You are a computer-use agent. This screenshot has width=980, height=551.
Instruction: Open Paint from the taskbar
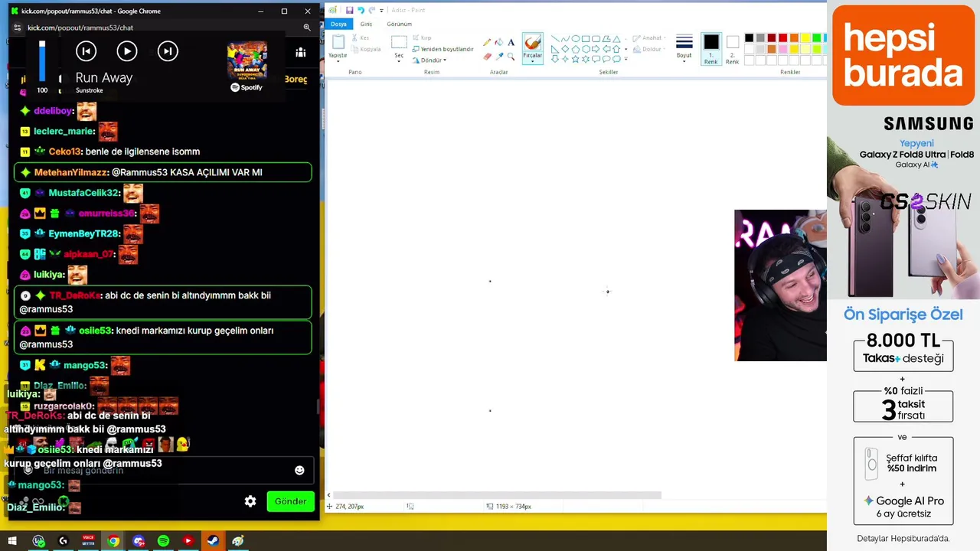238,541
